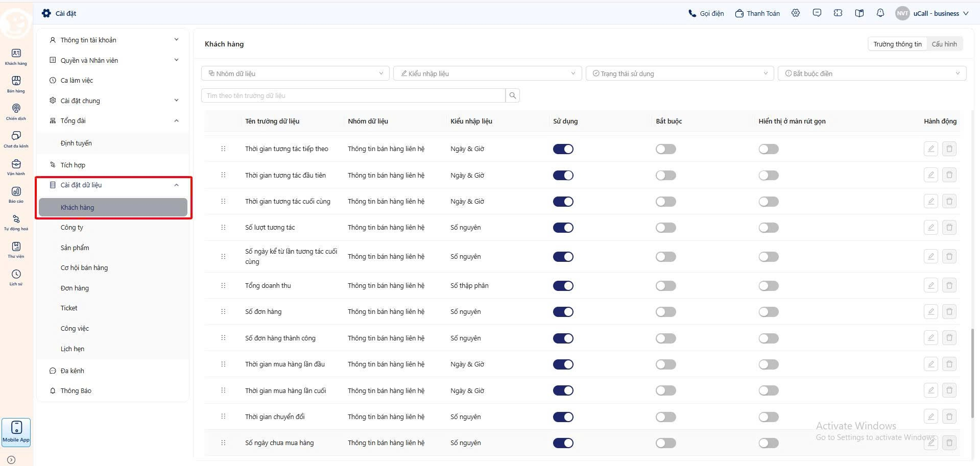Image resolution: width=980 pixels, height=466 pixels.
Task: Switch to the Cấu hình tab
Action: point(944,44)
